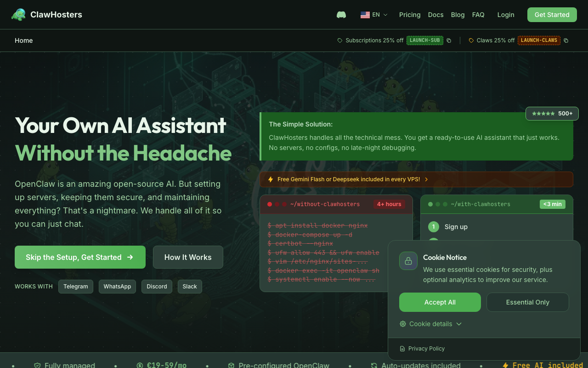Accept all cookies

pyautogui.click(x=440, y=302)
